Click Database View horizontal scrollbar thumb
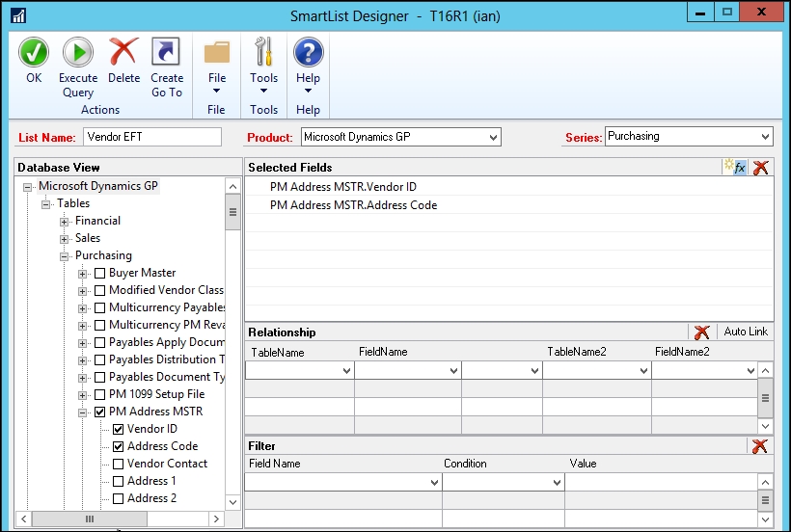791x532 pixels. coord(90,519)
